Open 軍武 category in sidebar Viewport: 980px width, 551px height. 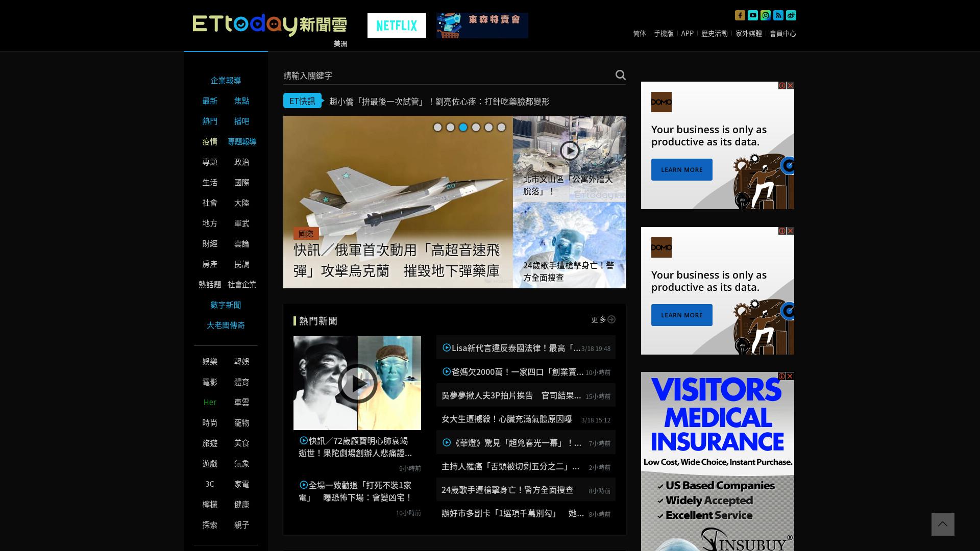pos(242,223)
